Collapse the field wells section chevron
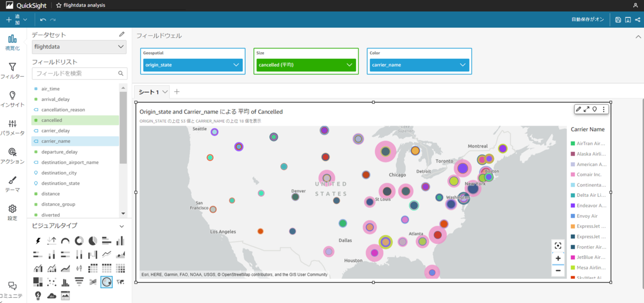Screen dimensions: 644x303 [x=638, y=36]
